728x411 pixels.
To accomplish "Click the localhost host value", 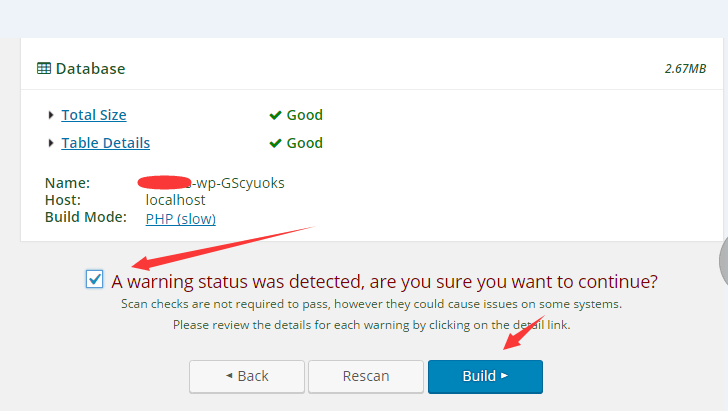I will tap(176, 200).
